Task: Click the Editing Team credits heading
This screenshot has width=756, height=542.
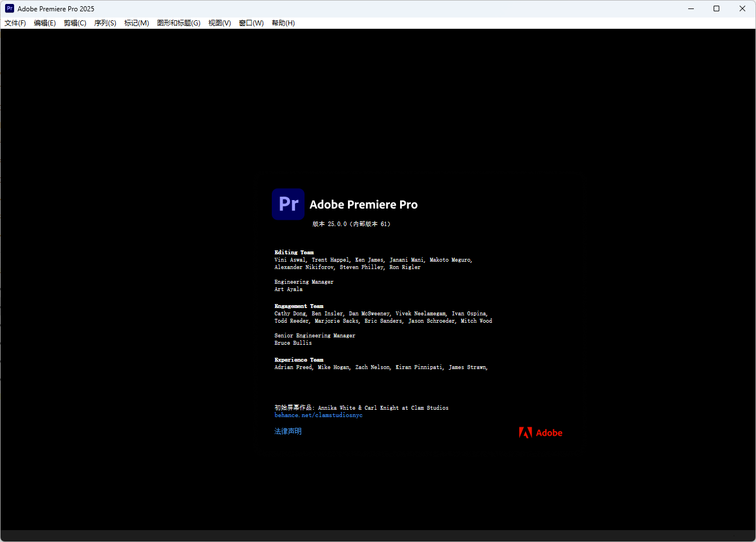Action: click(294, 253)
